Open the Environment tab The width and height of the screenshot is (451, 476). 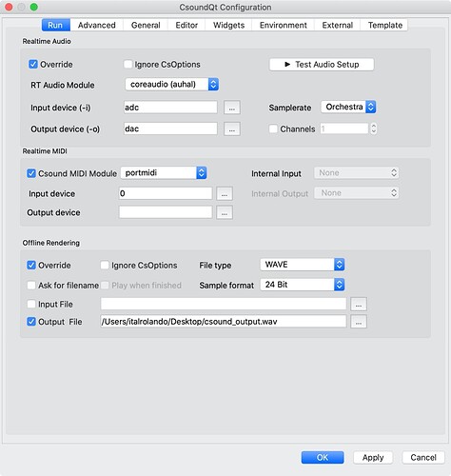pos(284,25)
